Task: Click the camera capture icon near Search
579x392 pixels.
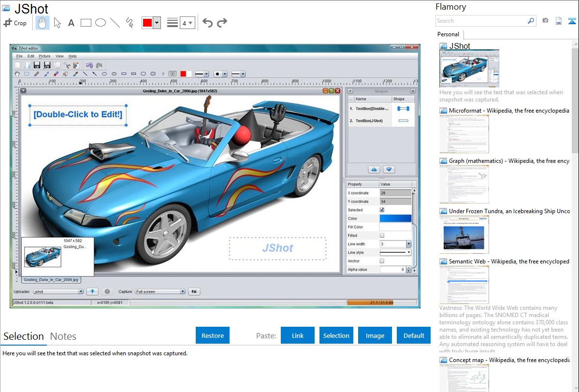Action: click(545, 21)
